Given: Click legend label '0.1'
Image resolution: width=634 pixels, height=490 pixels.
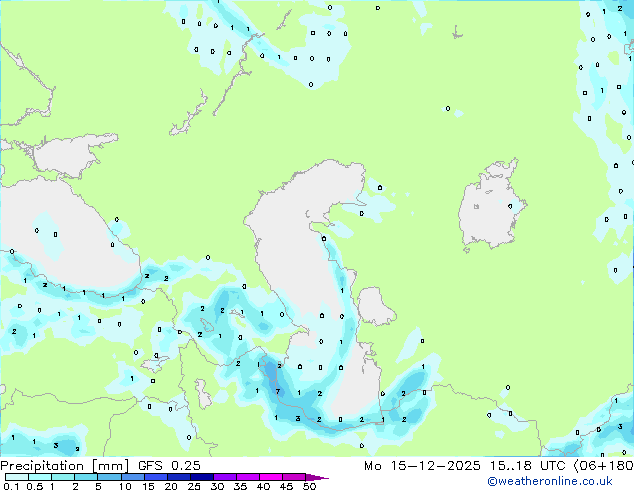Looking at the screenshot, I should coord(11,486).
